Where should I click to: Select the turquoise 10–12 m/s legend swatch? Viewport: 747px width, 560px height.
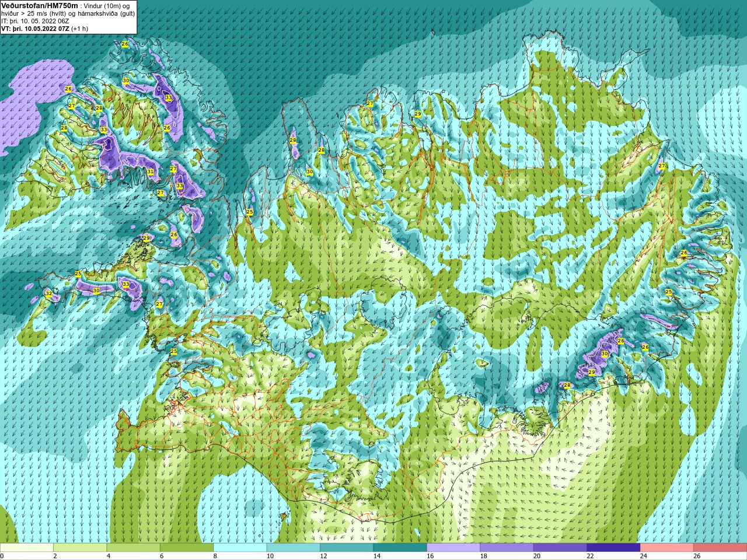[294, 548]
